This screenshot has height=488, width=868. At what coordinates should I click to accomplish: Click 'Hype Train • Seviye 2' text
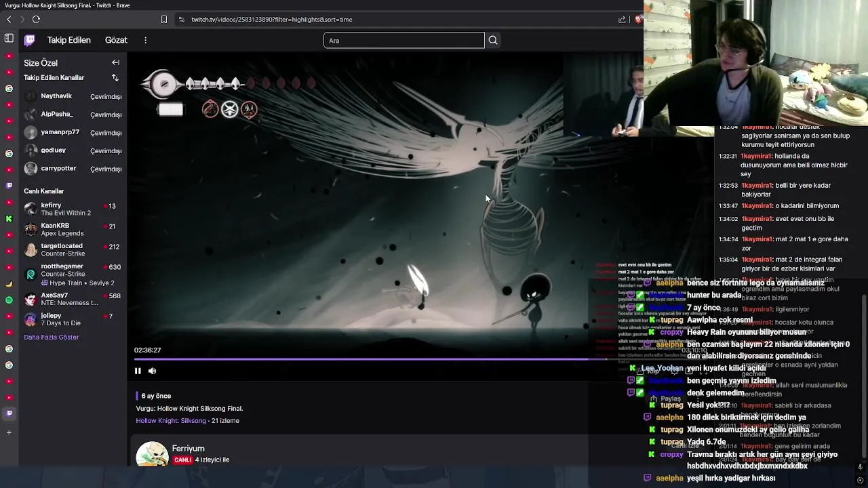coord(82,283)
